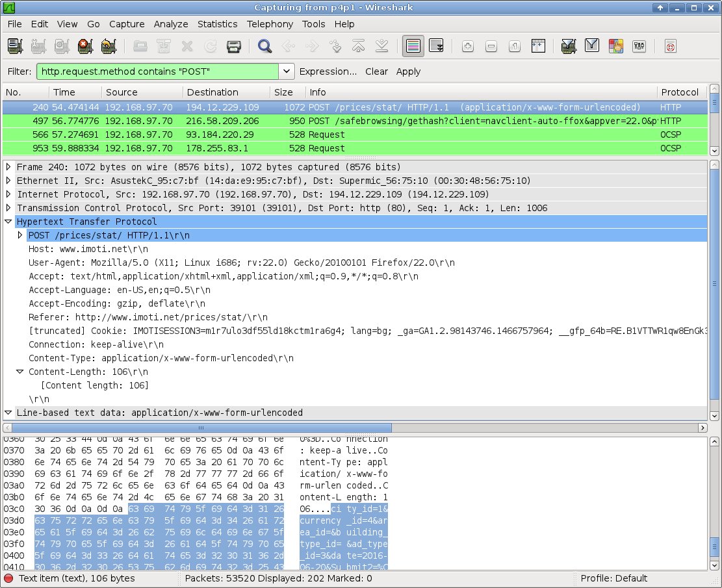Go back in packet history arrow
Viewport: 722px width, 588px height.
[x=289, y=46]
